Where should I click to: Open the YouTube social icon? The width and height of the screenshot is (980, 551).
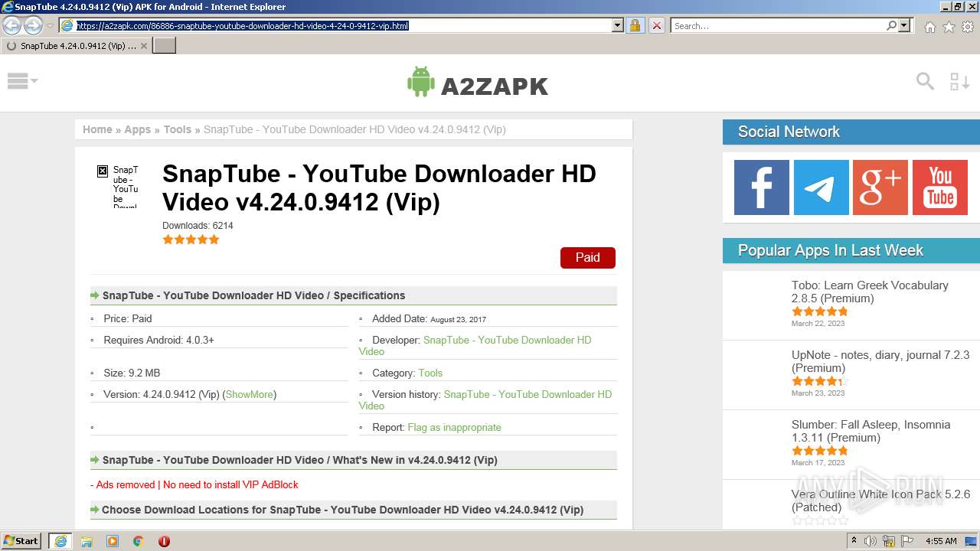pyautogui.click(x=940, y=187)
